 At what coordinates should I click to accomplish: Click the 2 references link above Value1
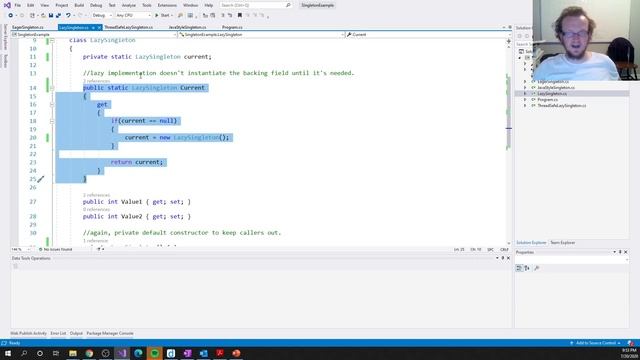(96, 195)
